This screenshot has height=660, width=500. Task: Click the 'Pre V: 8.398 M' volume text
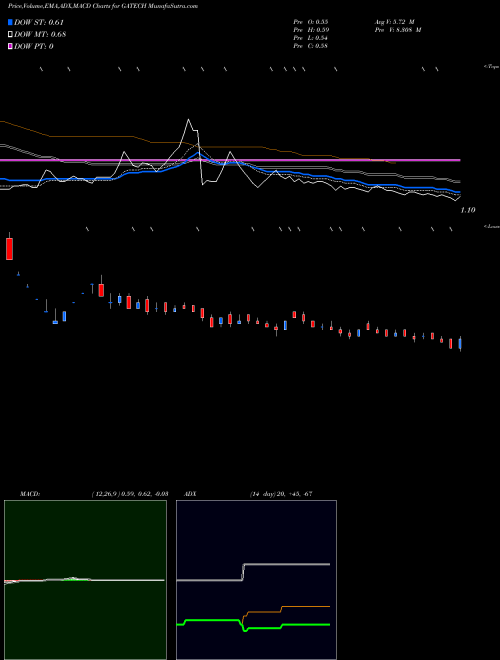click(x=399, y=30)
